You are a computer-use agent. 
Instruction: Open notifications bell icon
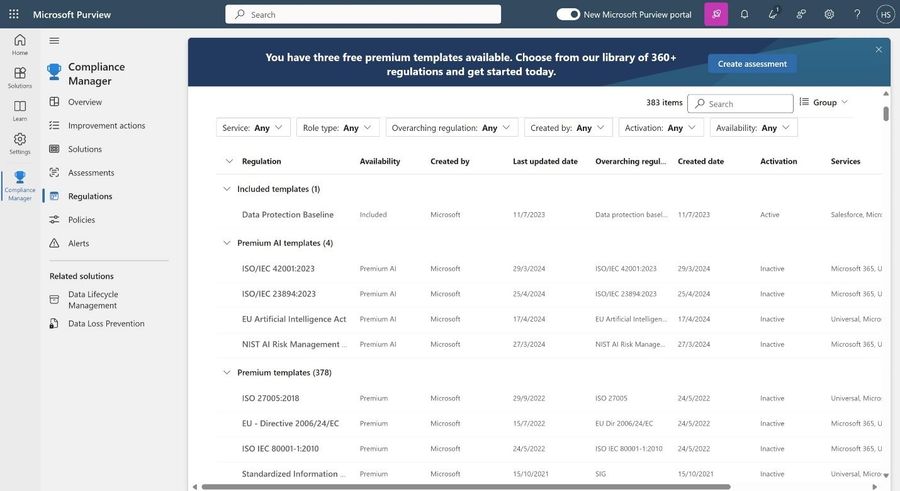tap(744, 14)
